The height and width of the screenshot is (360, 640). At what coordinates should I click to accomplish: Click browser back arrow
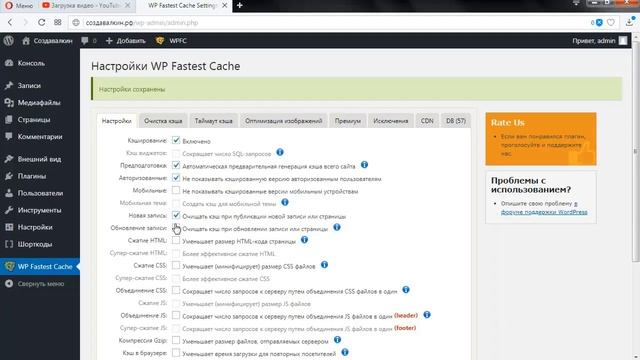click(x=10, y=22)
